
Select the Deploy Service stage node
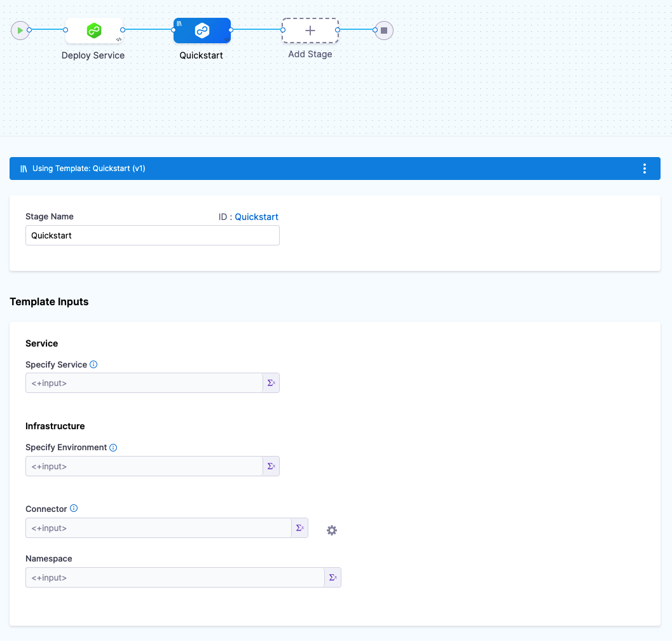click(x=94, y=31)
